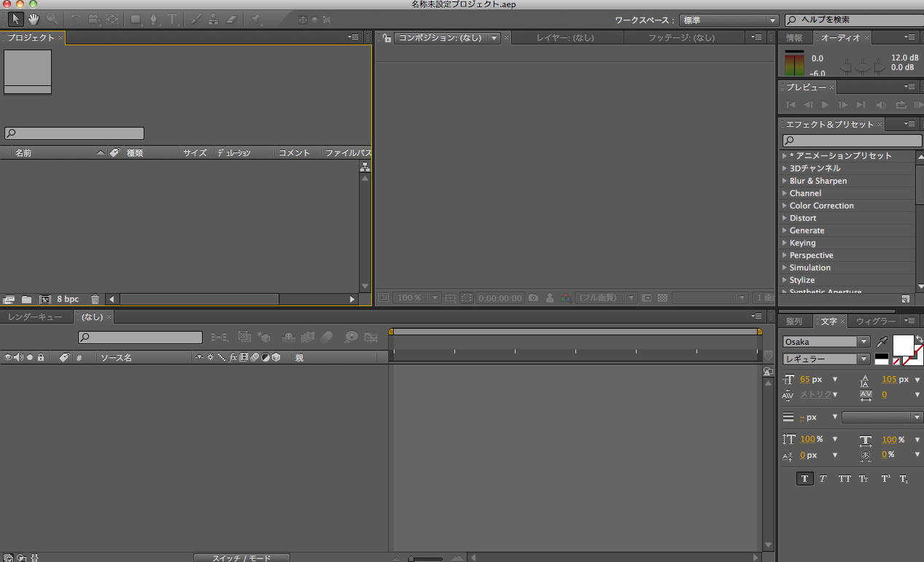
Task: Open the Graph Editor in timeline
Action: coord(371,337)
